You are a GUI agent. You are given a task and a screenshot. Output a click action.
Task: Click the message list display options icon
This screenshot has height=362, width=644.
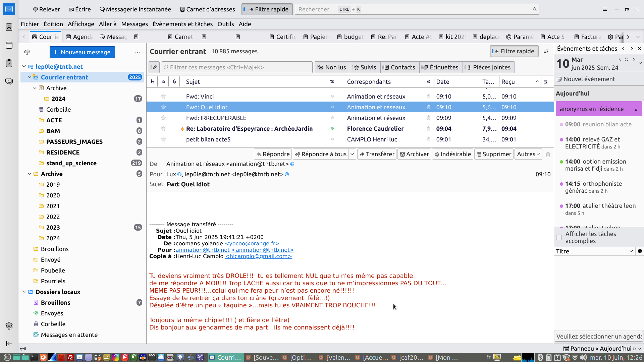[x=546, y=51]
